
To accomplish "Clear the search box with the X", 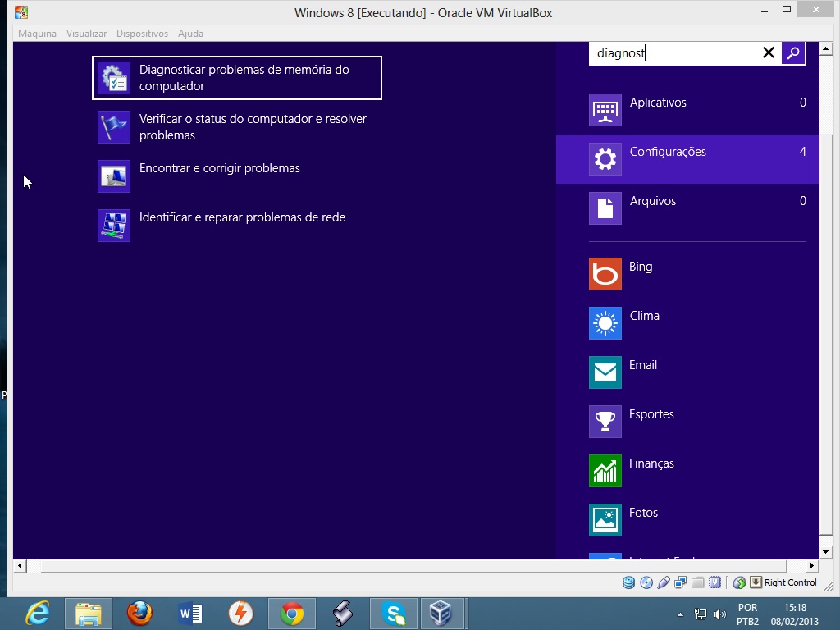I will pyautogui.click(x=768, y=52).
